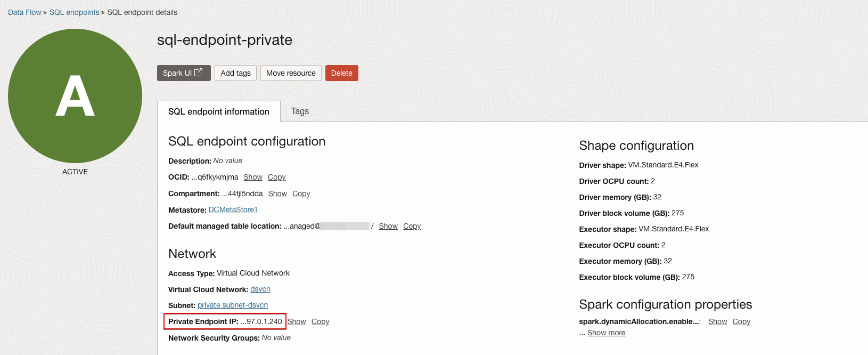Show the full Compartment ID
Screen dimensions: 868x355
tap(277, 193)
